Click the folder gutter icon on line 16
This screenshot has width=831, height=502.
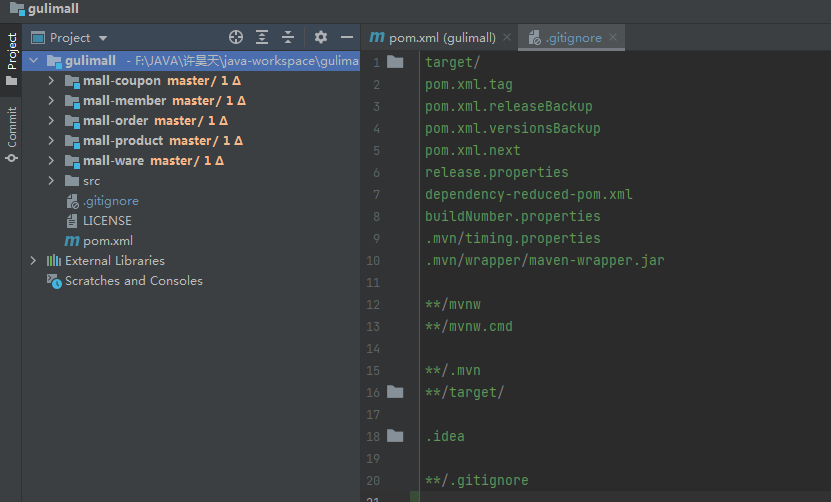pos(395,392)
